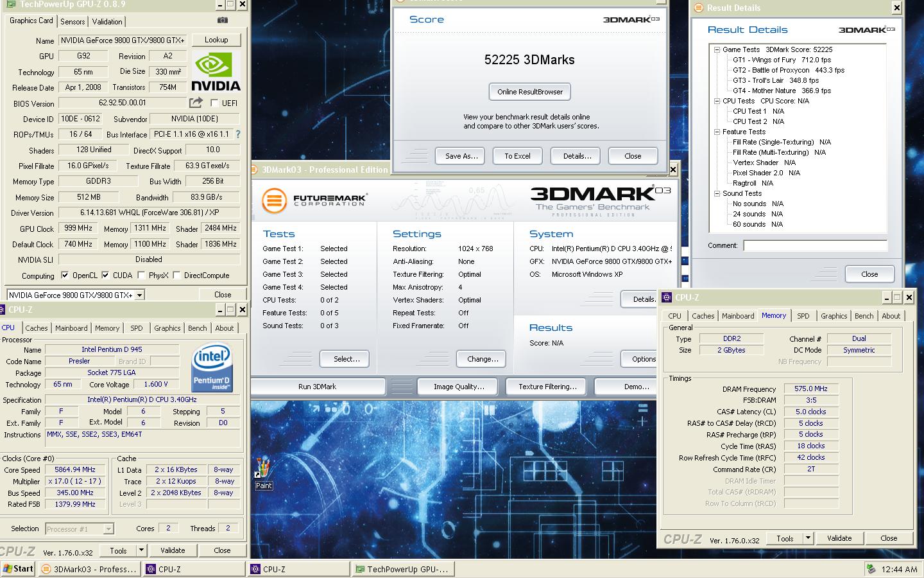Open the About tab in CPU-Z Memory window
This screenshot has height=578, width=924.
[891, 316]
